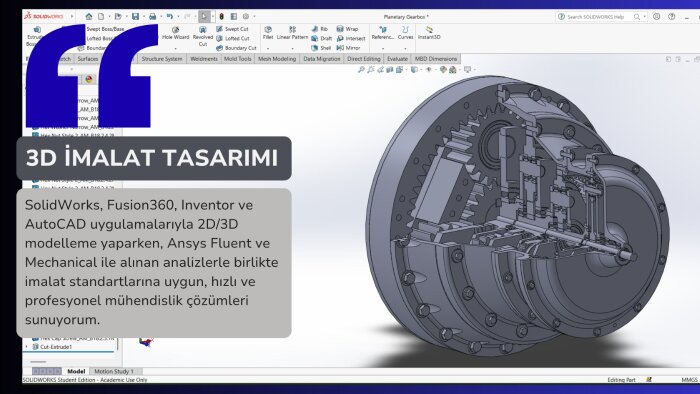Viewport: 700px width, 394px height.
Task: Select the Model tab at the bottom
Action: pyautogui.click(x=76, y=371)
